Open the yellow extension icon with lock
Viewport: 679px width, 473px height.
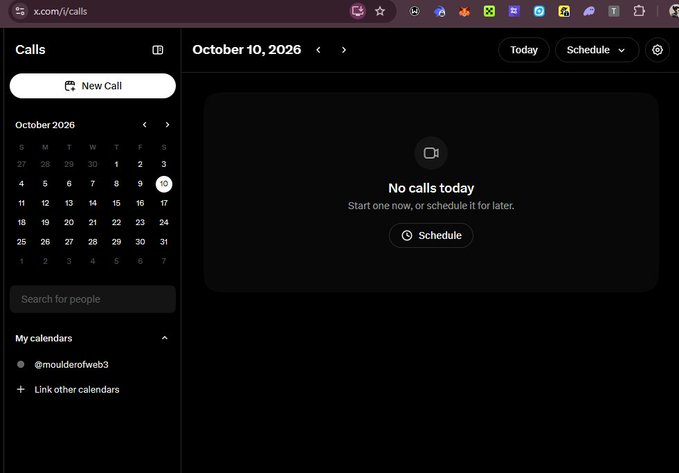(x=564, y=11)
